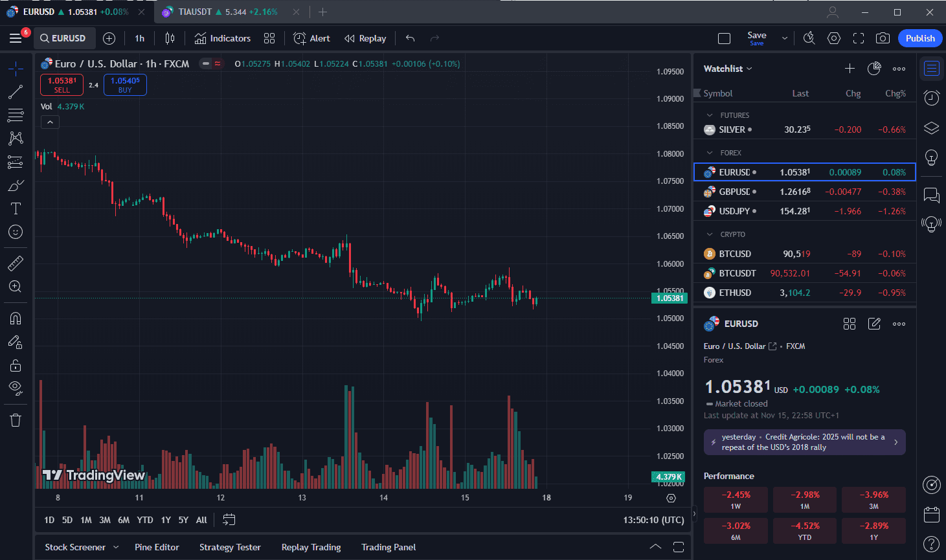Collapse the FOREX watchlist section
Image resolution: width=946 pixels, height=560 pixels.
tap(710, 152)
